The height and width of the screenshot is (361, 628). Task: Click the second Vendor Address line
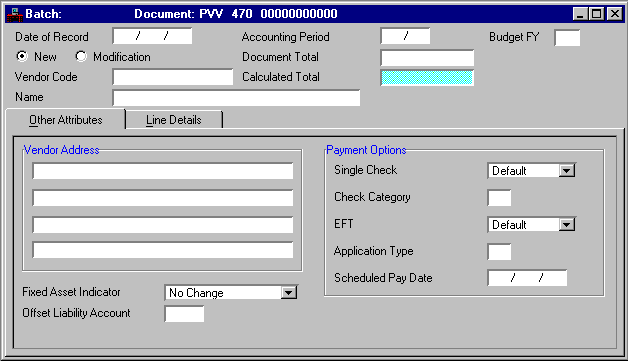(x=163, y=198)
